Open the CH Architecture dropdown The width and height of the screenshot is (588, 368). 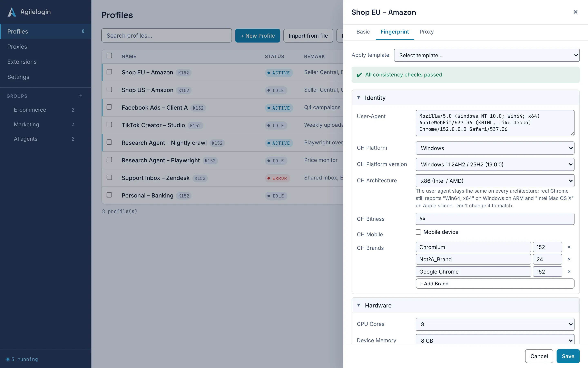click(x=495, y=181)
